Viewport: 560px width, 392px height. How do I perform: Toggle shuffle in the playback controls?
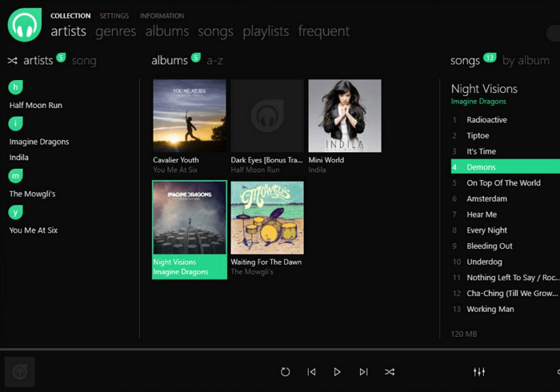[x=390, y=372]
